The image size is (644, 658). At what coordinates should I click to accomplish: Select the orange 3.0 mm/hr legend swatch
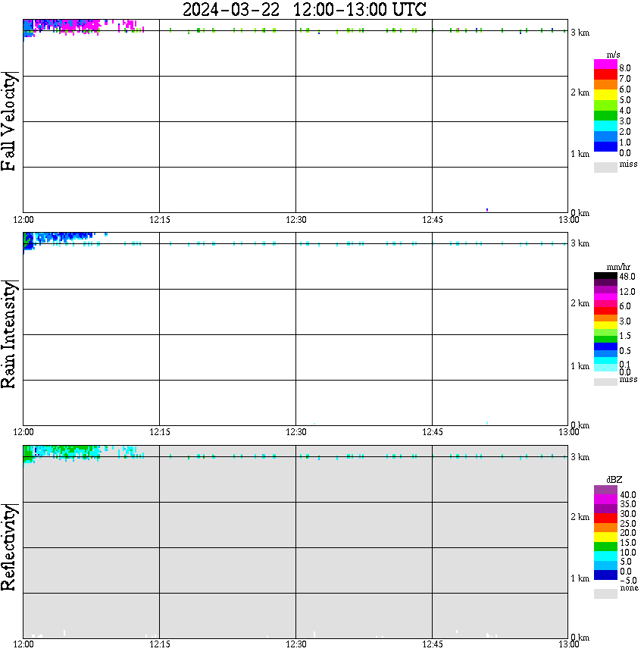click(x=605, y=318)
